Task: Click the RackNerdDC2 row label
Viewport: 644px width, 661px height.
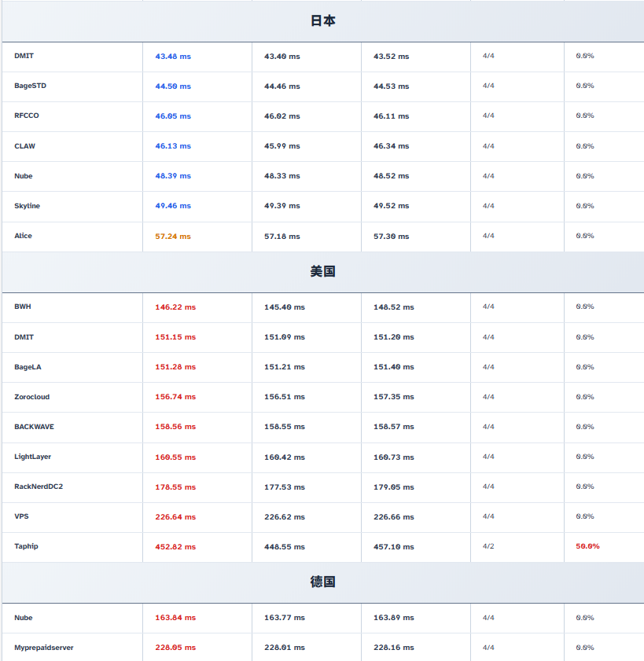Action: 39,487
